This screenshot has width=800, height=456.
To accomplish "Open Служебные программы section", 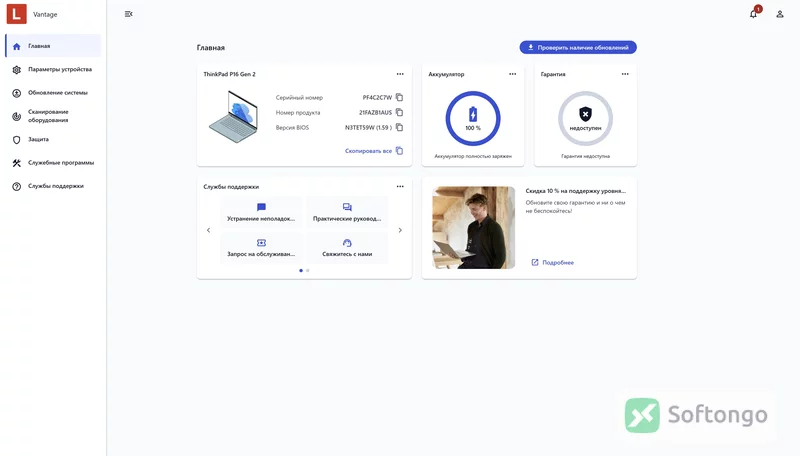I will (53, 163).
